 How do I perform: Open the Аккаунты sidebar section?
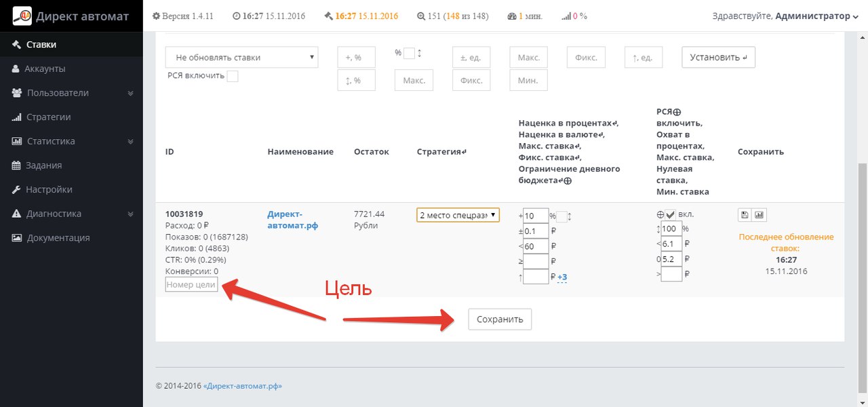coord(45,69)
